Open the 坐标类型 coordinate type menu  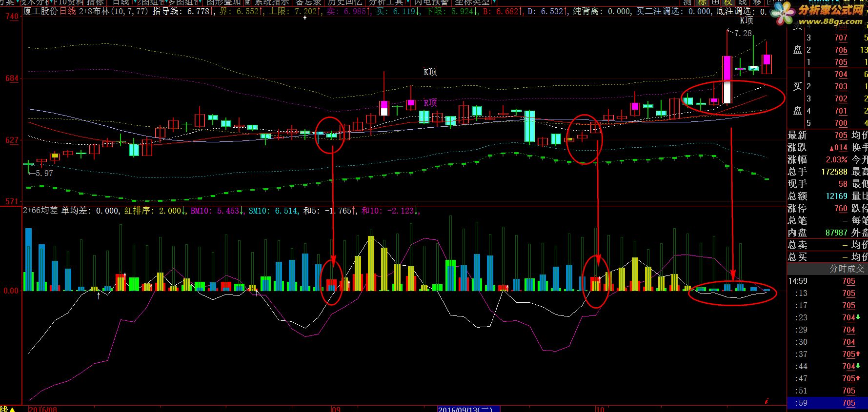click(x=472, y=2)
